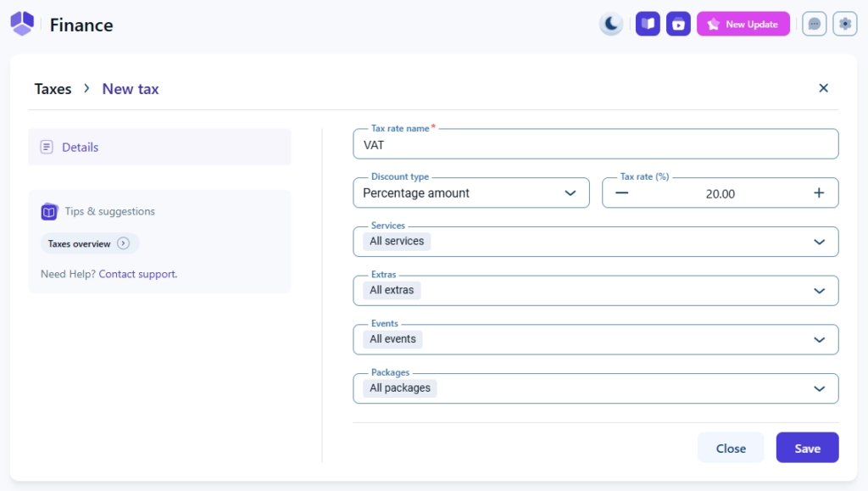Open the documentation book icon
Viewport: 868px width, 491px height.
648,24
